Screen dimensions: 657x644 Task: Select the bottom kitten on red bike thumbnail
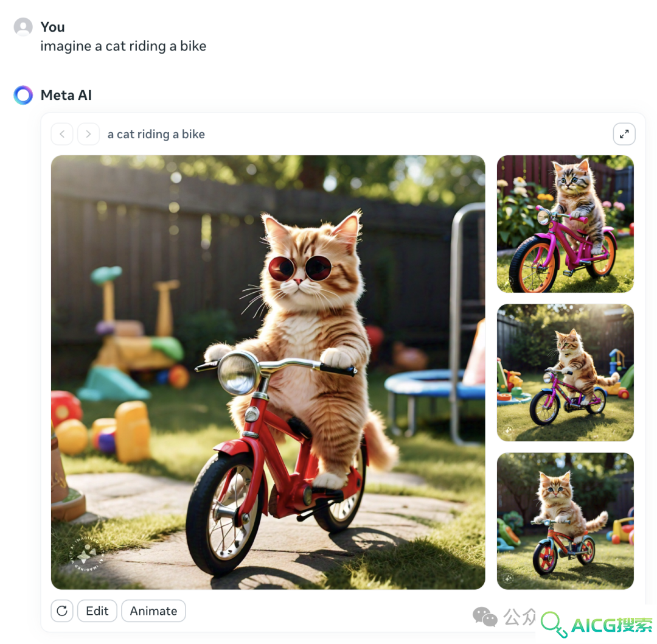click(565, 520)
